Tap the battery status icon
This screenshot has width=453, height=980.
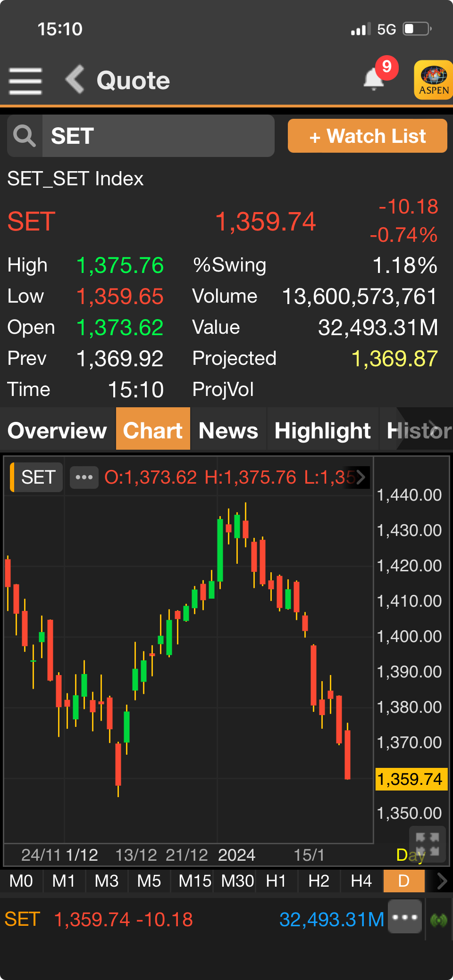pyautogui.click(x=417, y=29)
